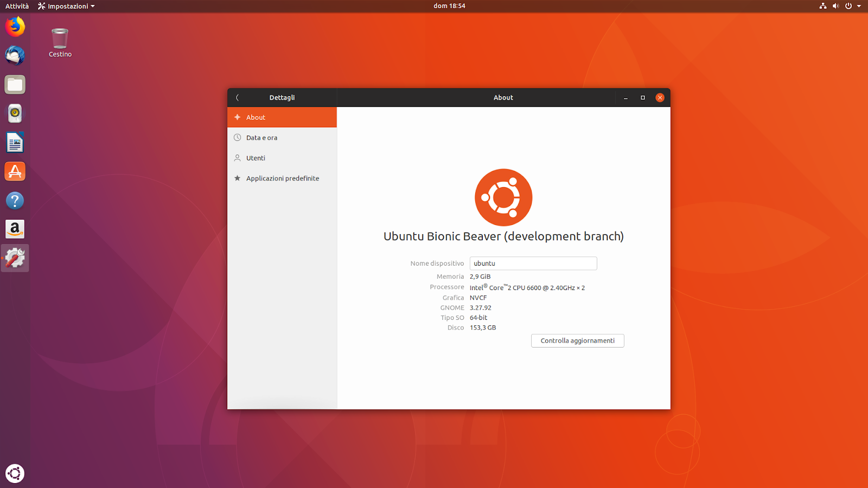Open the Cestino trash desktop icon

60,38
